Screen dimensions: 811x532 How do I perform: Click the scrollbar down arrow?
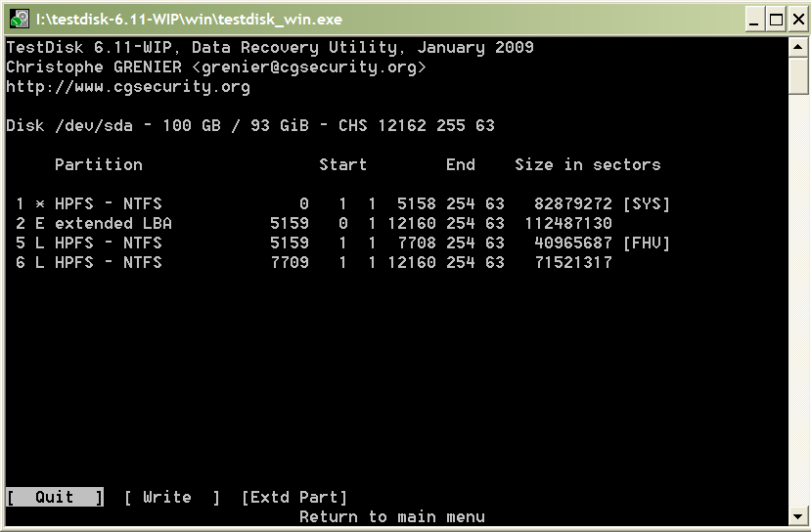(797, 515)
